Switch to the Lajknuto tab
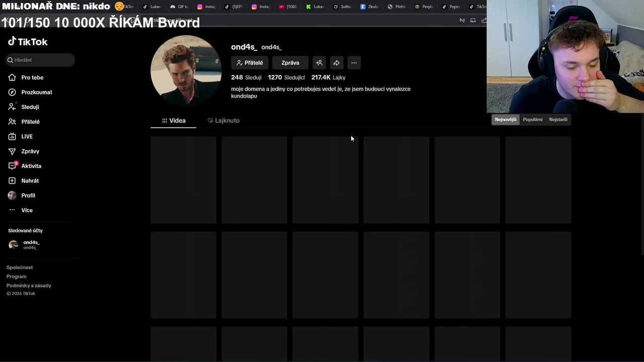Screen dimensions: 644x362 pyautogui.click(x=223, y=121)
